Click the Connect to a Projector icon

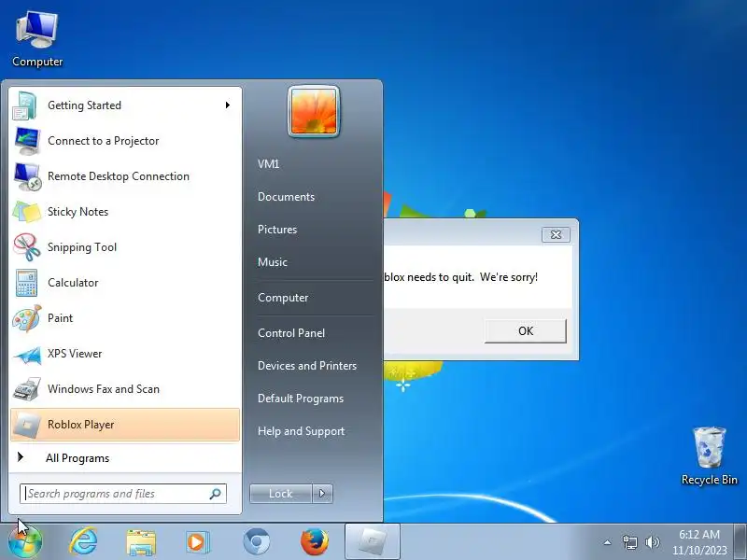click(27, 141)
